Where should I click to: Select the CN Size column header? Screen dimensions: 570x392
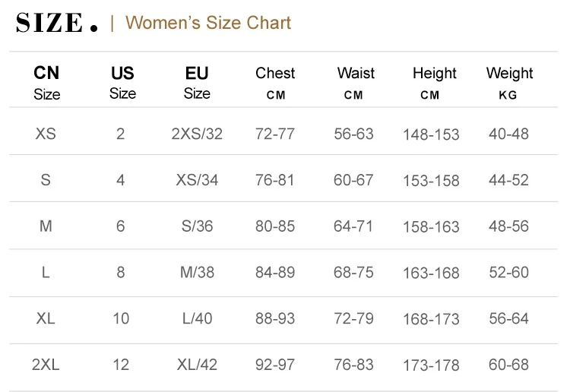pos(46,83)
